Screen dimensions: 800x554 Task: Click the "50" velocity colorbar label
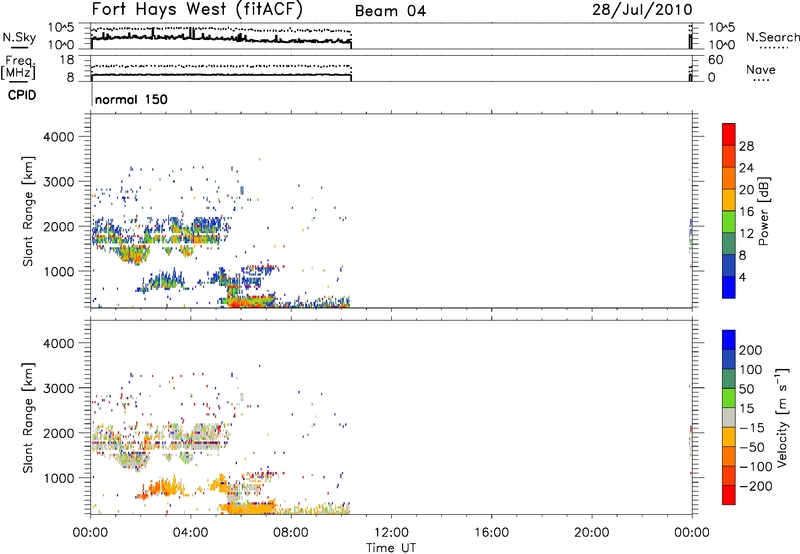[x=747, y=389]
